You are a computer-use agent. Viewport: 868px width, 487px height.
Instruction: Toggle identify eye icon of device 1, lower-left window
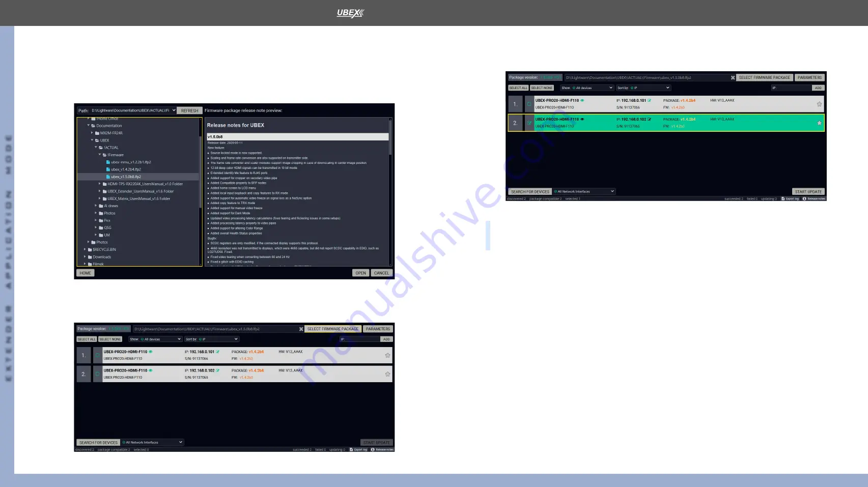pos(150,352)
